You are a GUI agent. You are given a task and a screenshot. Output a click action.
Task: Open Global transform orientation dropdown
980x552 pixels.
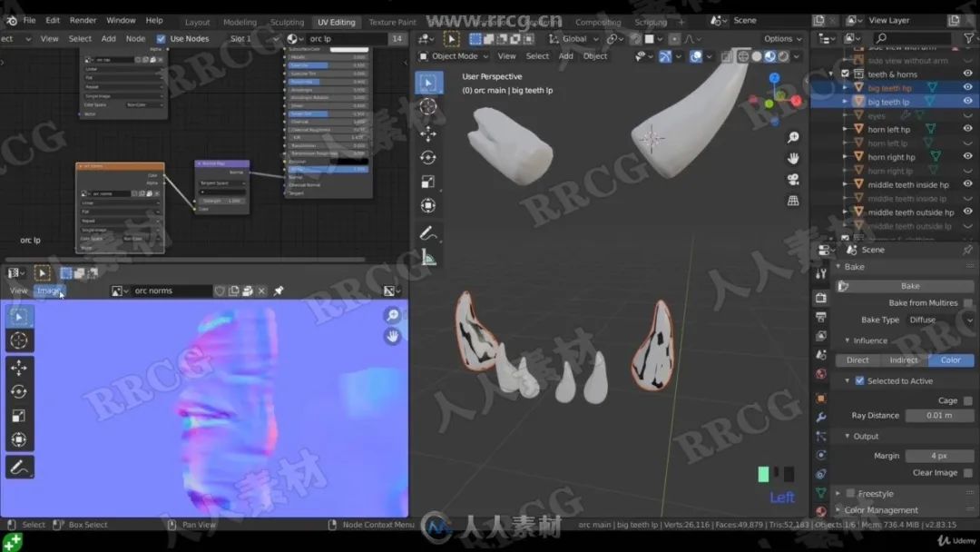[x=573, y=39]
